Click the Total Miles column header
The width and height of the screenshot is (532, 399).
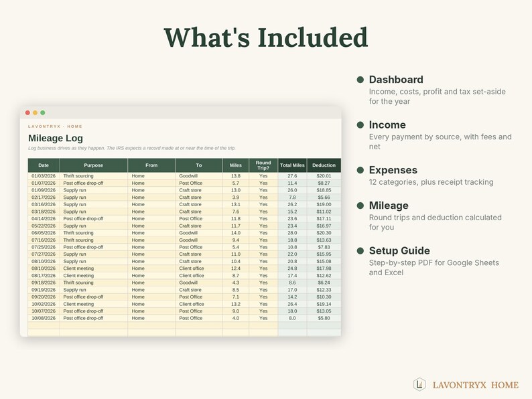tap(292, 165)
